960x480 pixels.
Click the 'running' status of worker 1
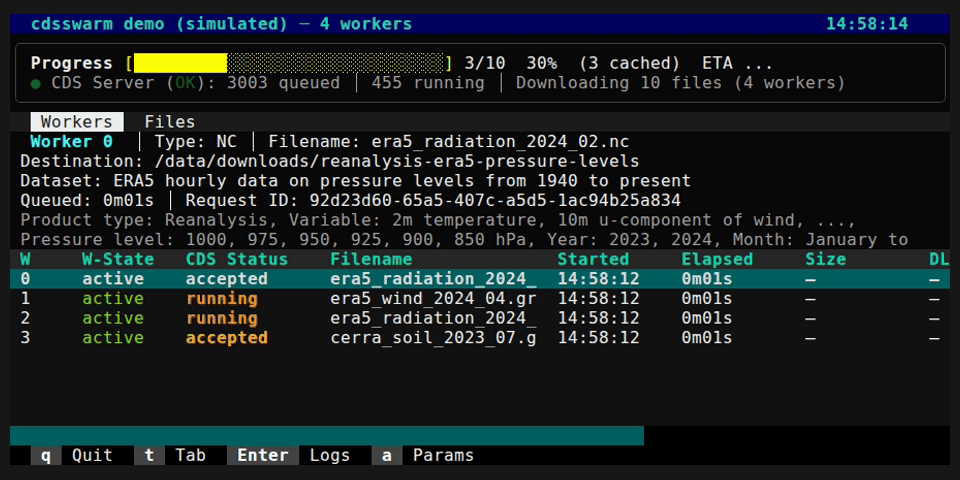point(222,299)
